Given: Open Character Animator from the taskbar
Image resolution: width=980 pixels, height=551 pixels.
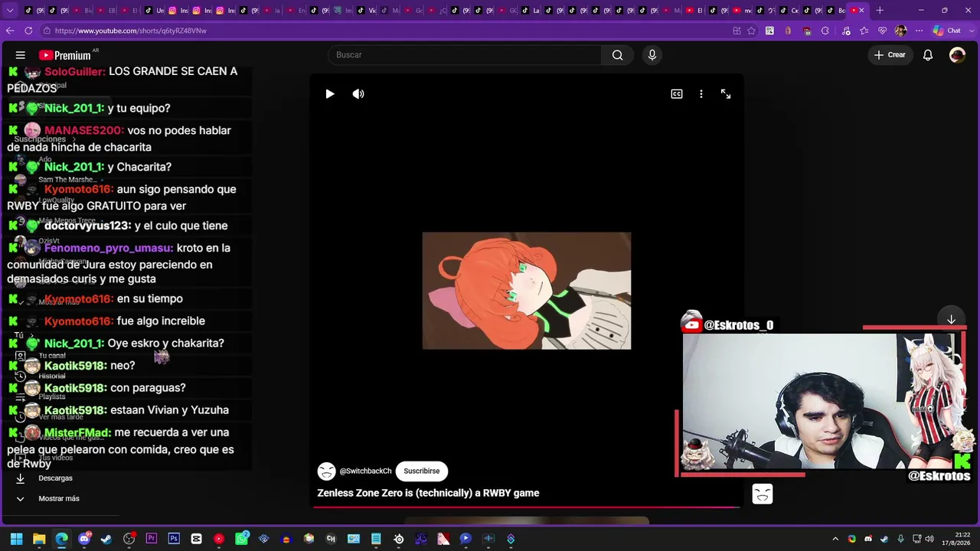Looking at the screenshot, I should (331, 539).
